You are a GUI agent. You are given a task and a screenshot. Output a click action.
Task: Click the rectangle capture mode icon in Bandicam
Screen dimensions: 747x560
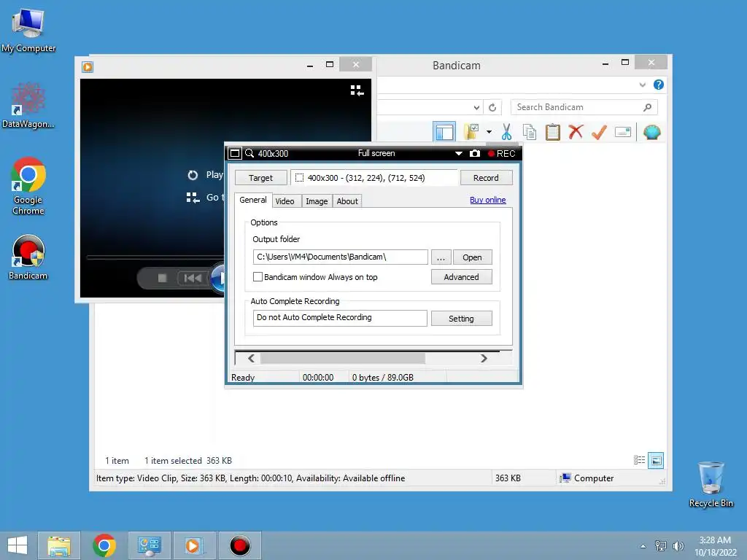click(x=234, y=153)
